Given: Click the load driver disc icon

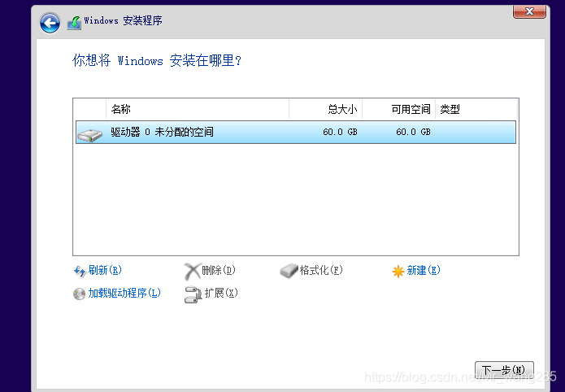Looking at the screenshot, I should tap(79, 294).
